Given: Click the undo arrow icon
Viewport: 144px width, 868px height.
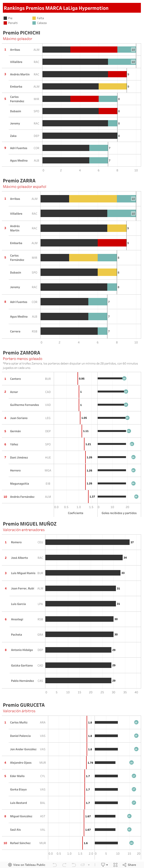Looking at the screenshot, I should click(54, 865).
